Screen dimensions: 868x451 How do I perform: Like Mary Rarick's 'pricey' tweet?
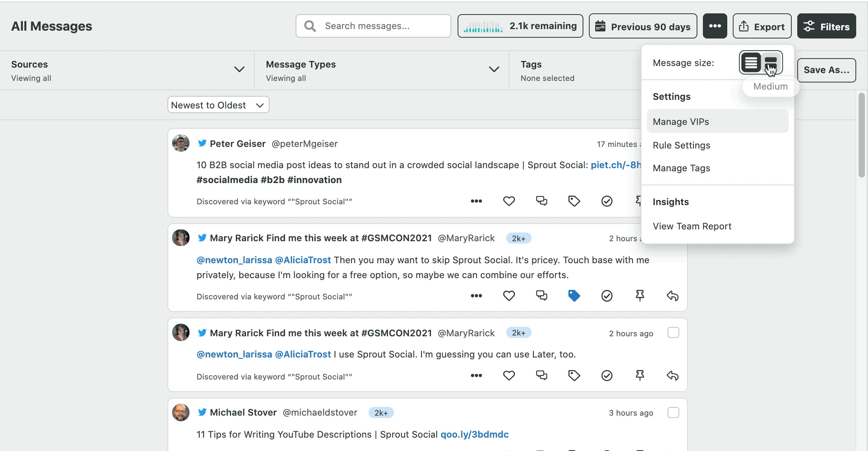coord(509,295)
